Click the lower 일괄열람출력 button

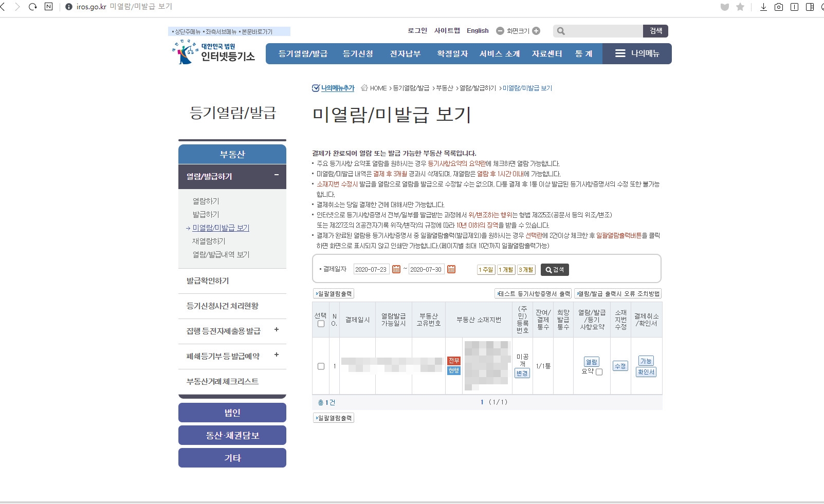[x=334, y=418]
